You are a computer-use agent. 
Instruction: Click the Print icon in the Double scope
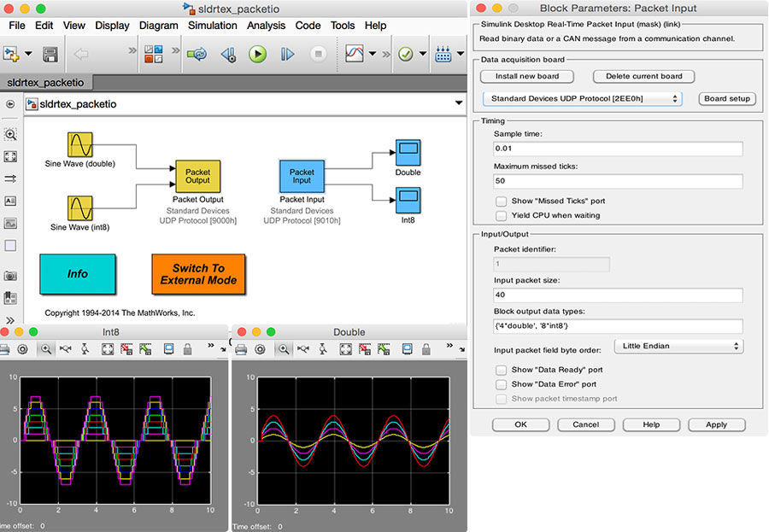point(240,349)
